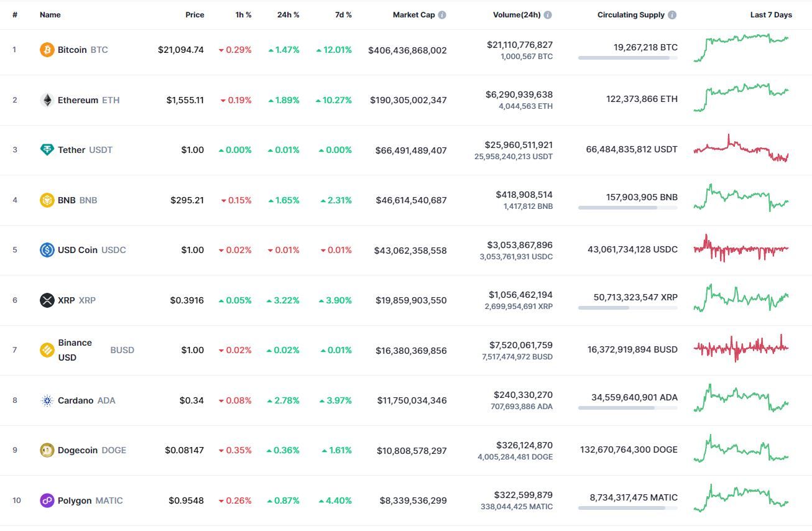Screen dimensions: 812x531
Task: Click the Dogecoin logo icon
Action: tap(47, 450)
